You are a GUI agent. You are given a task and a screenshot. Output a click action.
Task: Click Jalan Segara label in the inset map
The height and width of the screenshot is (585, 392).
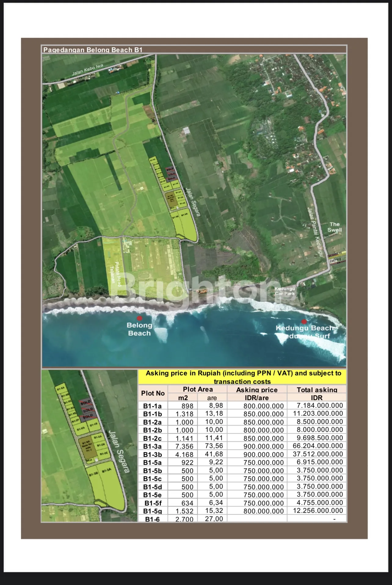pyautogui.click(x=119, y=452)
